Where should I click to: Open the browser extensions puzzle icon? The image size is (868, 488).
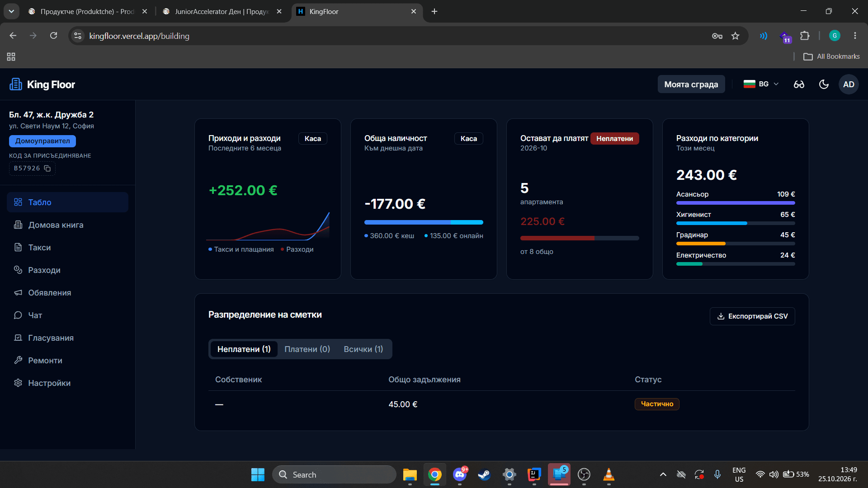click(x=805, y=36)
